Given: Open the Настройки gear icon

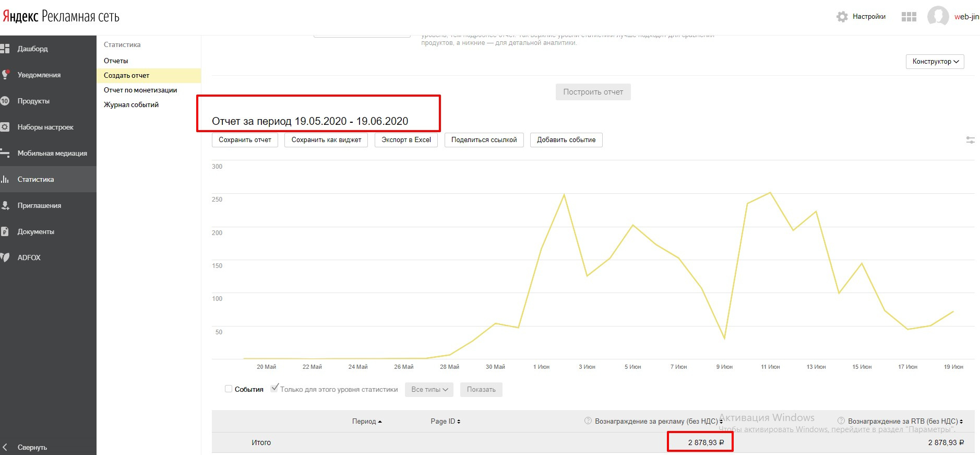Looking at the screenshot, I should [842, 17].
